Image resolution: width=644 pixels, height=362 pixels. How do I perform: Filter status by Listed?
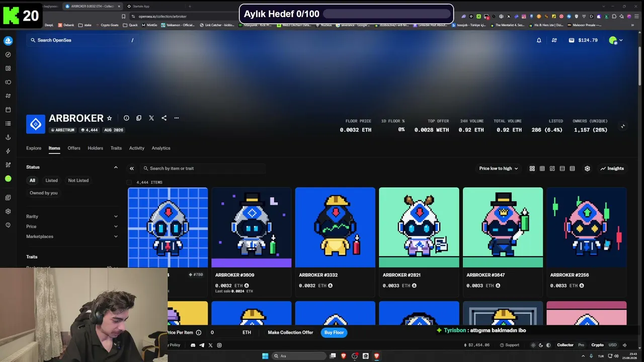51,180
